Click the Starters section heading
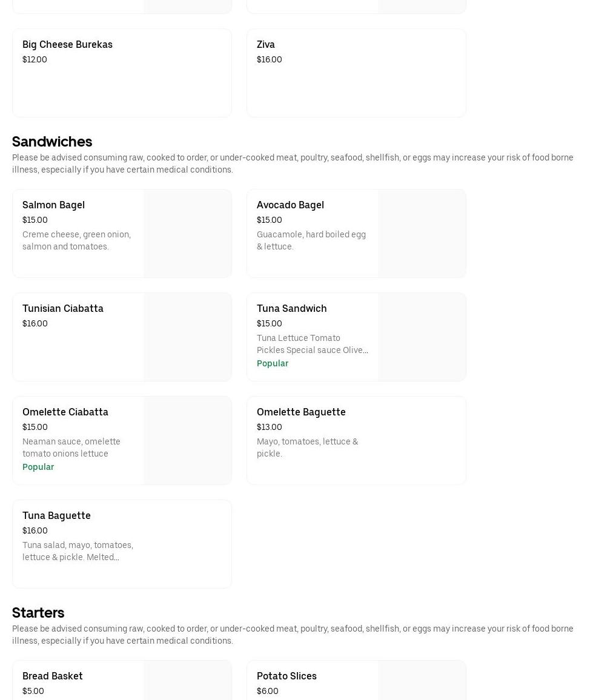The width and height of the screenshot is (596, 700). (x=38, y=613)
